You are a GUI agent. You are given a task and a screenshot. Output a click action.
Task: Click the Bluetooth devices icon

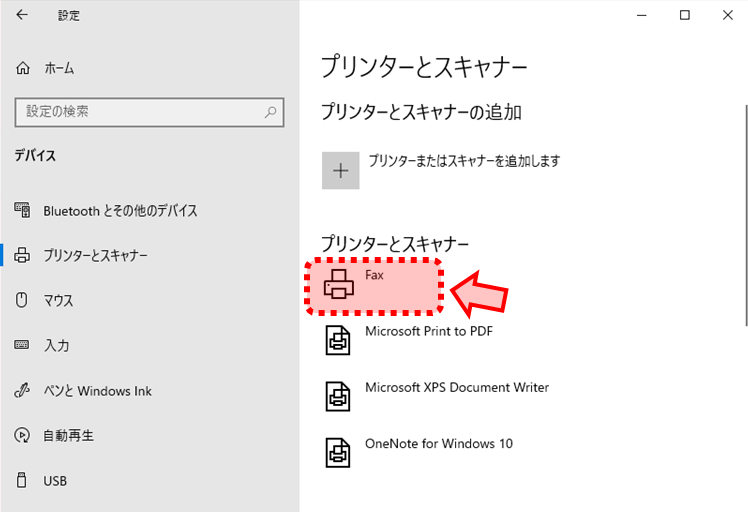tap(23, 210)
